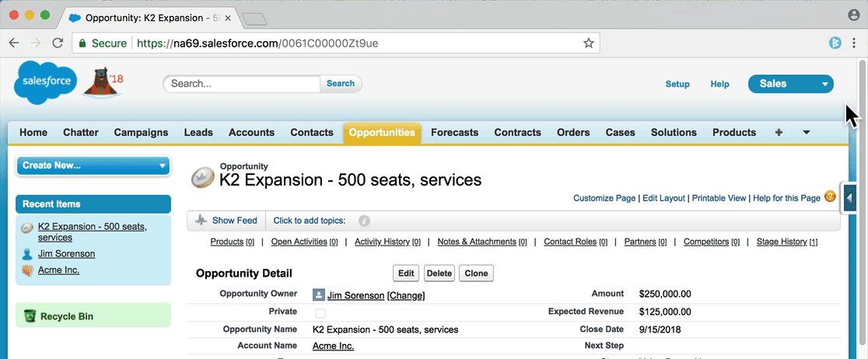Open the Chatter tab
Viewport: 868px width, 359px height.
[81, 132]
